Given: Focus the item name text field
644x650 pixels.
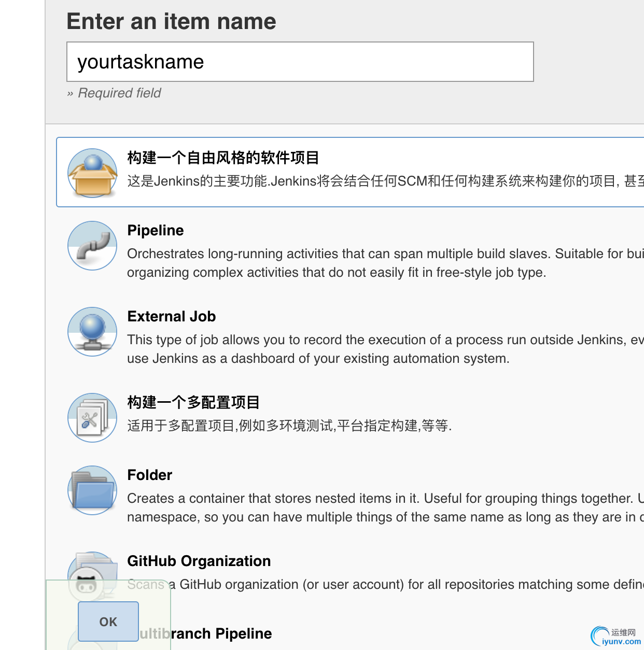Looking at the screenshot, I should tap(300, 62).
